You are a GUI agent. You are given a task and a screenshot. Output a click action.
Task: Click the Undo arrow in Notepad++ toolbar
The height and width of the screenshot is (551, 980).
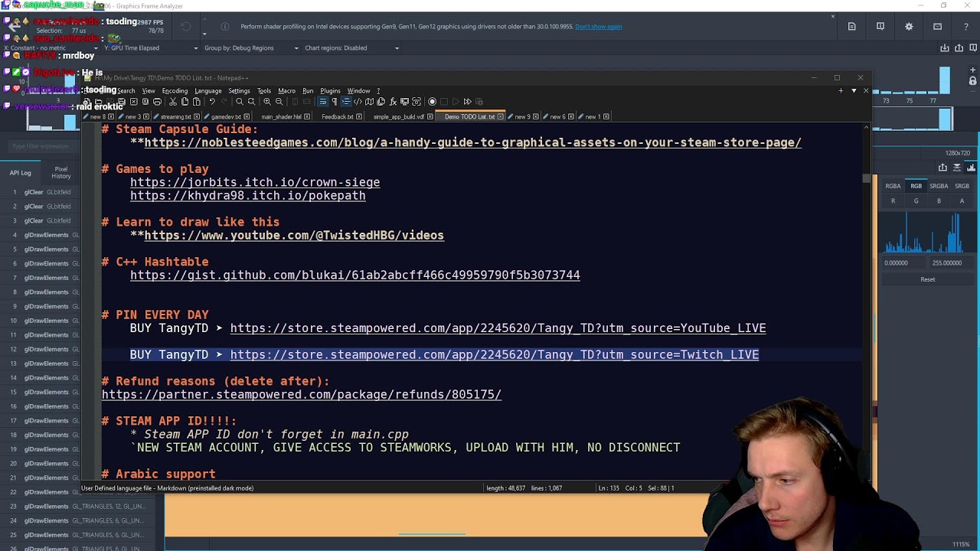pyautogui.click(x=212, y=102)
